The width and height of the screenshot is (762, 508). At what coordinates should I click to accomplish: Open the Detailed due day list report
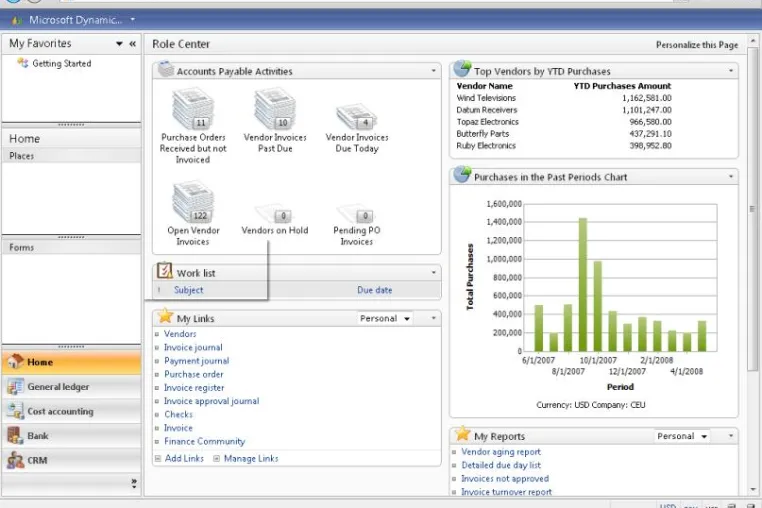tap(501, 465)
